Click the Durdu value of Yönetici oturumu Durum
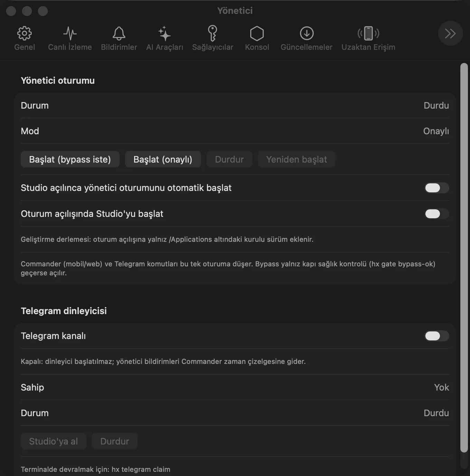 pyautogui.click(x=436, y=106)
